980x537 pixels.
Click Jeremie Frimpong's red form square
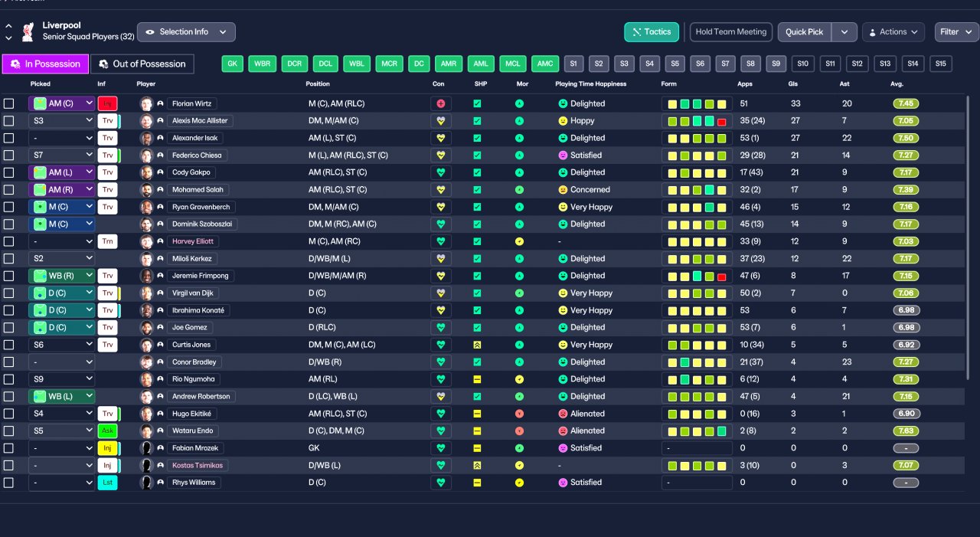tap(721, 276)
